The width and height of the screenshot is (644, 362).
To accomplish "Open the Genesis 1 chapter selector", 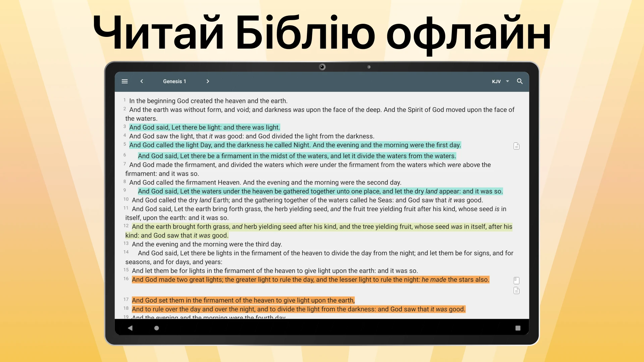I will (174, 81).
